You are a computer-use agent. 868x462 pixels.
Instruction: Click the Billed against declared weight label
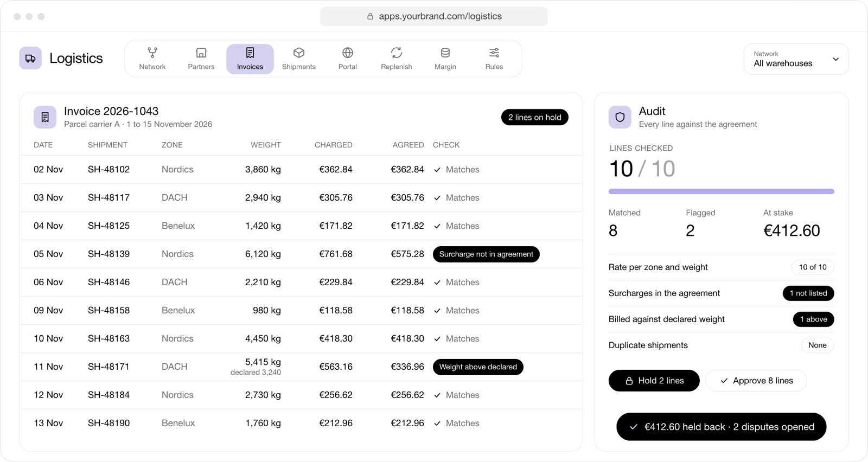(667, 319)
